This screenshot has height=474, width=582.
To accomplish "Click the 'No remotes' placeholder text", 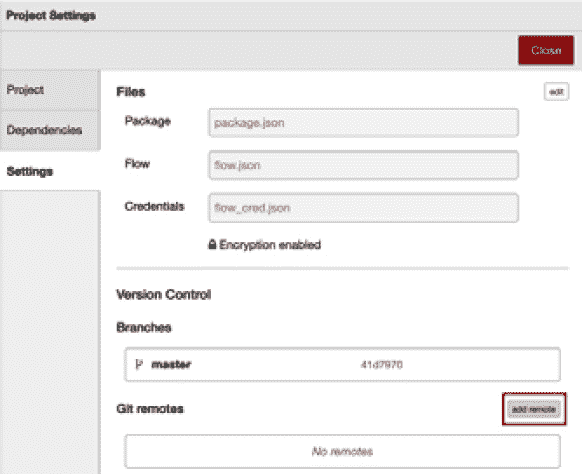I will [x=342, y=451].
